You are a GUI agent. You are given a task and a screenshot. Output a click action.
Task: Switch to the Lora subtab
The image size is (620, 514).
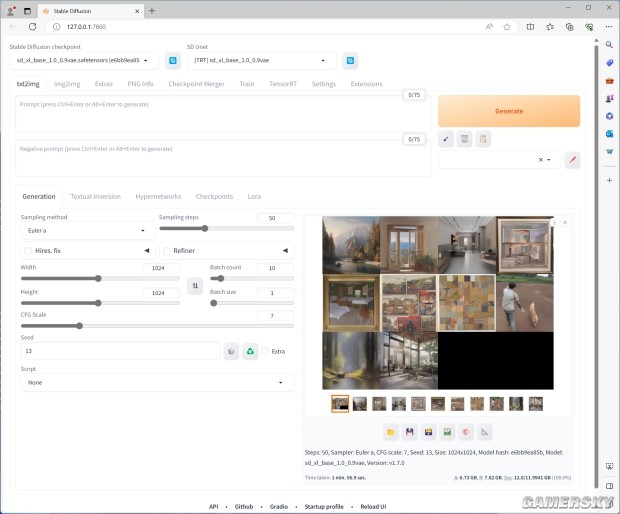point(254,197)
